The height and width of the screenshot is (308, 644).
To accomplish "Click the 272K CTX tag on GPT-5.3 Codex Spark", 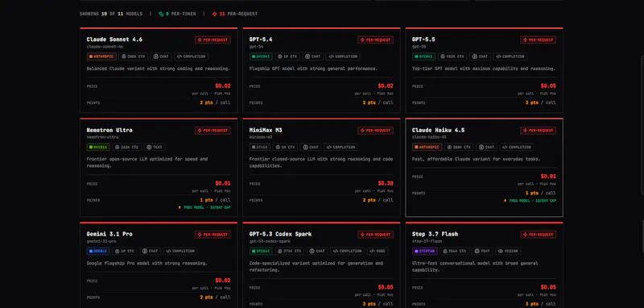I will [290, 251].
